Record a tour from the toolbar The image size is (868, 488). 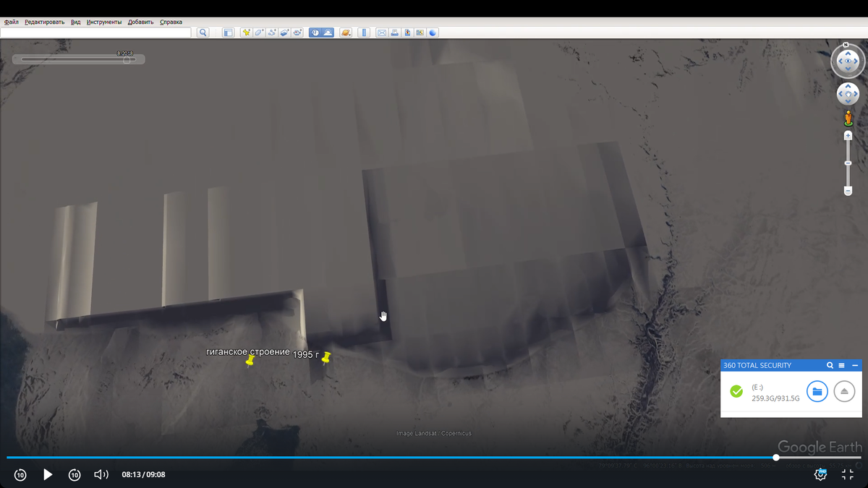point(297,33)
